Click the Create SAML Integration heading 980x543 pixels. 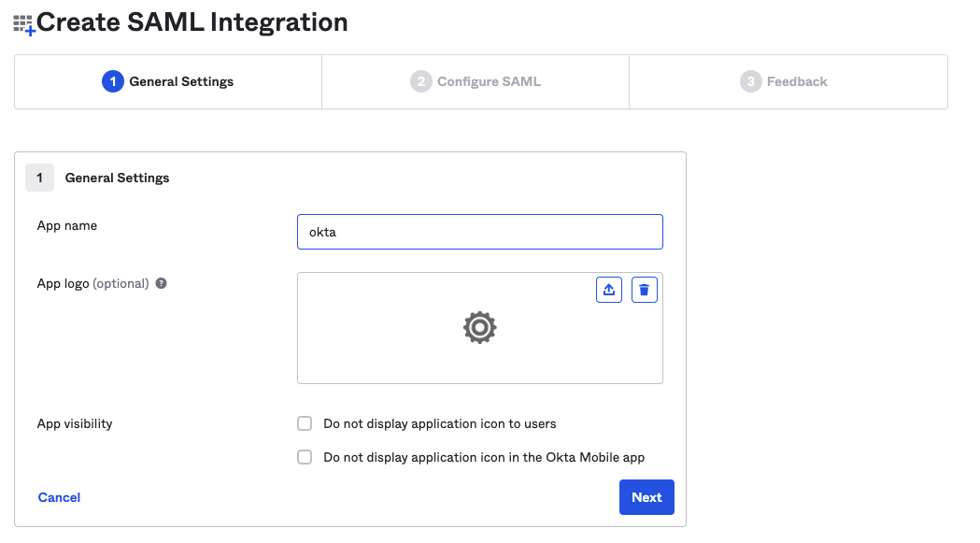[192, 22]
